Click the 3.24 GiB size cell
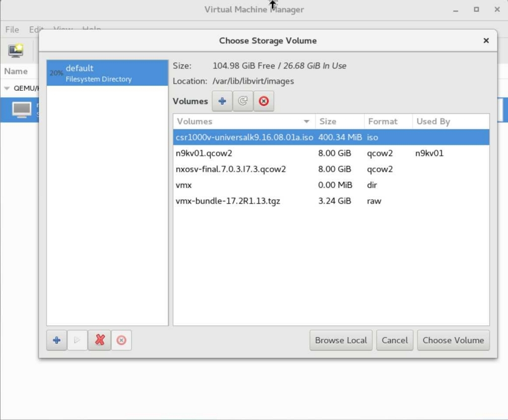 tap(335, 201)
